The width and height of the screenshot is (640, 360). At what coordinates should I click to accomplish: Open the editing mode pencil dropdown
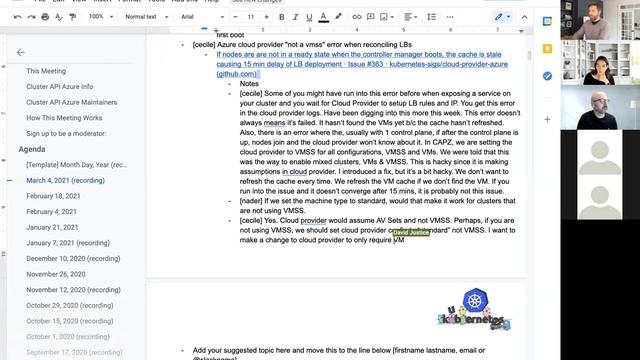pyautogui.click(x=502, y=17)
